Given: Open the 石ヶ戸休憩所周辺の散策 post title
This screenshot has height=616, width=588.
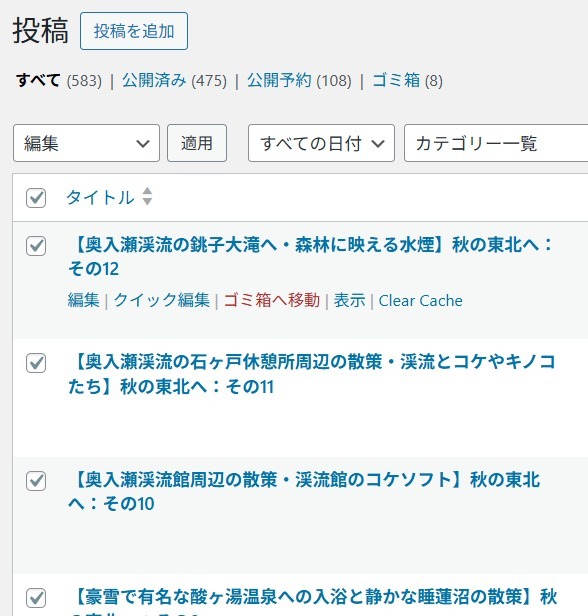Looking at the screenshot, I should pos(311,374).
